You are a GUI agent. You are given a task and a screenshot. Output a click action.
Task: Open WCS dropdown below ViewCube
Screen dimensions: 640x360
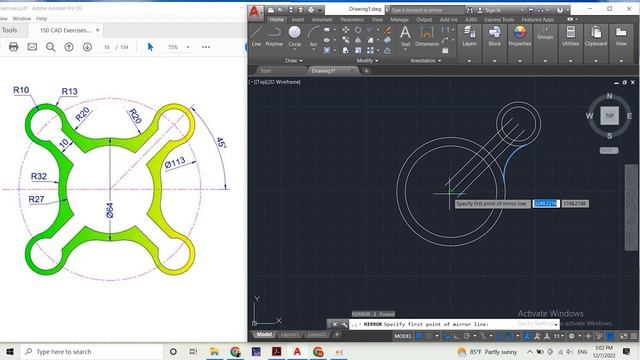609,151
